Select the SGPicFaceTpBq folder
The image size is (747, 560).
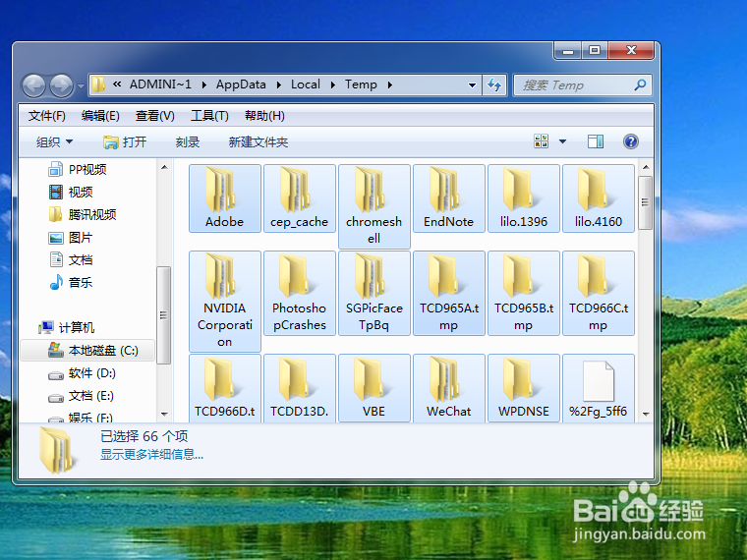click(374, 294)
